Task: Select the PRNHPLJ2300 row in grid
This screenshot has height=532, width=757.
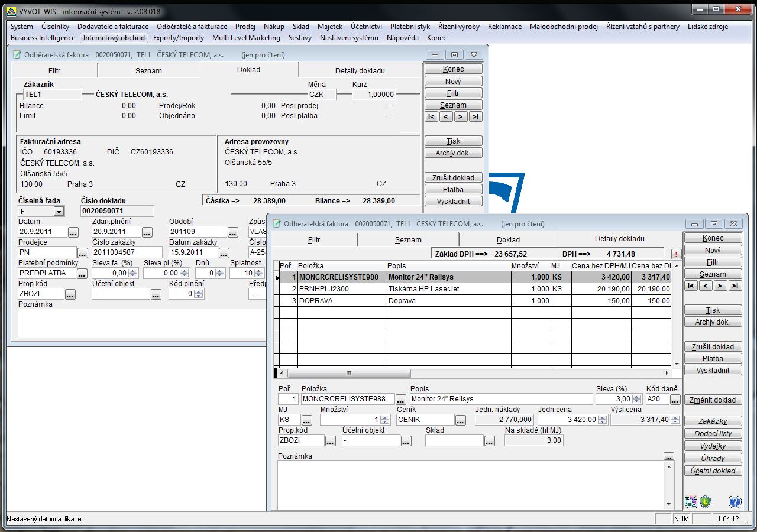Action: 474,289
